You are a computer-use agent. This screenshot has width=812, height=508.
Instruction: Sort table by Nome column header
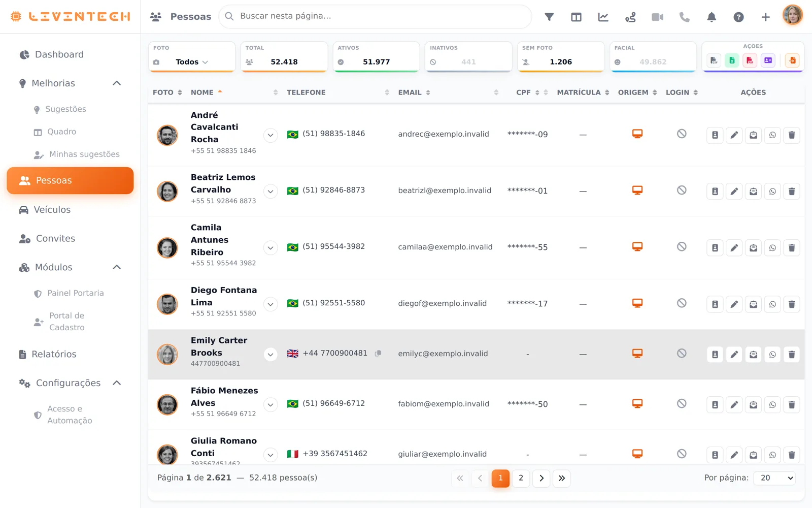point(202,92)
